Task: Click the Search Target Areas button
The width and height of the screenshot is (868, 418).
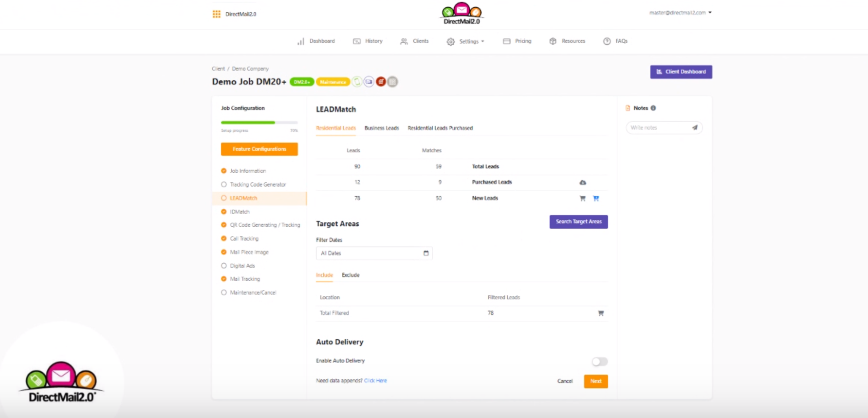Action: click(578, 221)
